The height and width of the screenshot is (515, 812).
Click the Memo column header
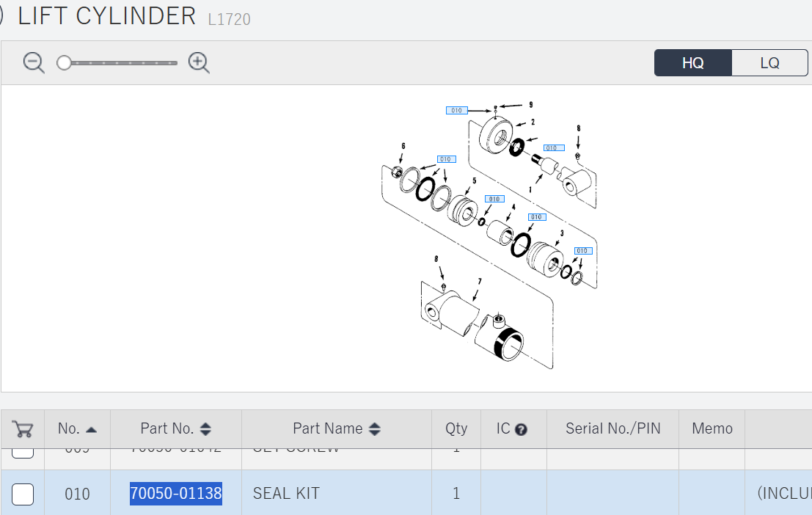point(712,429)
